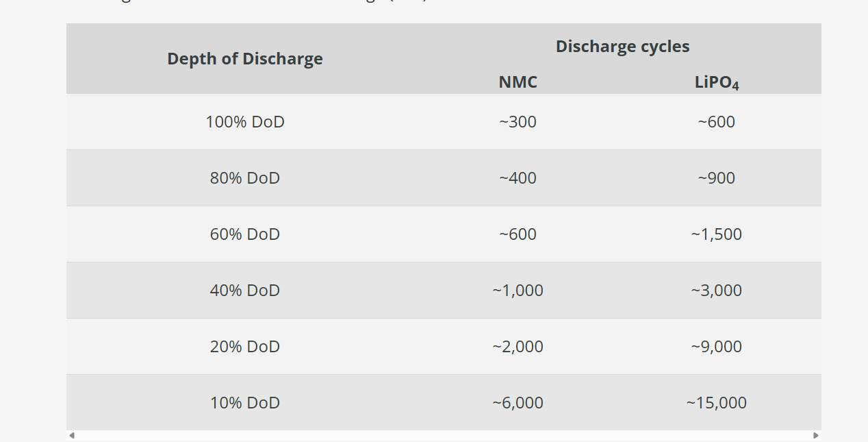
Task: Click the ~1,500 cycles cell
Action: [716, 234]
